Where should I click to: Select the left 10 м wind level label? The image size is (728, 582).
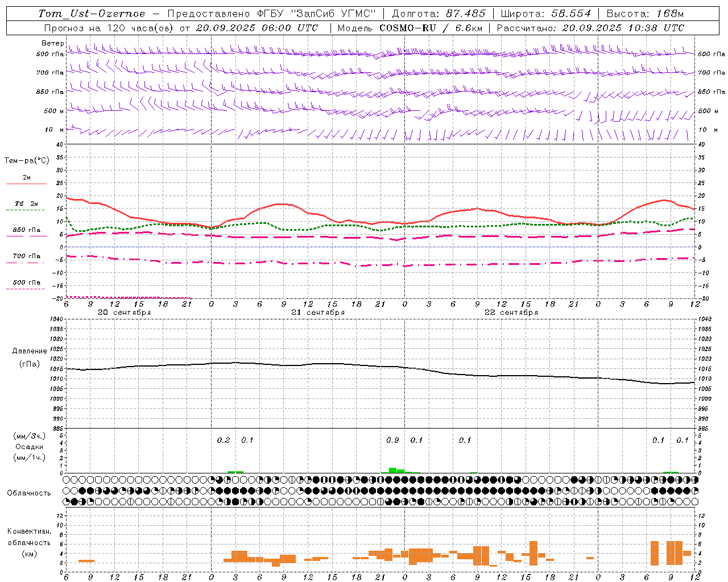(54, 130)
